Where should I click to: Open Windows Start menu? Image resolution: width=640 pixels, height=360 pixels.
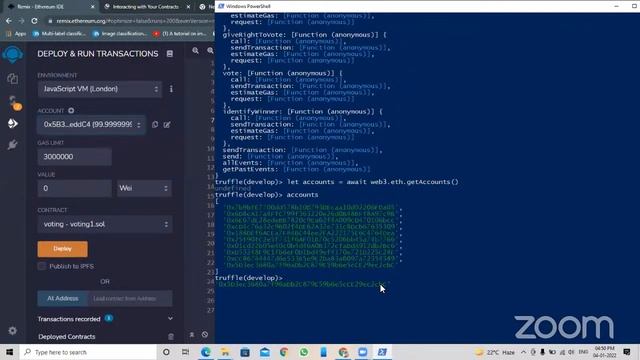(x=9, y=352)
